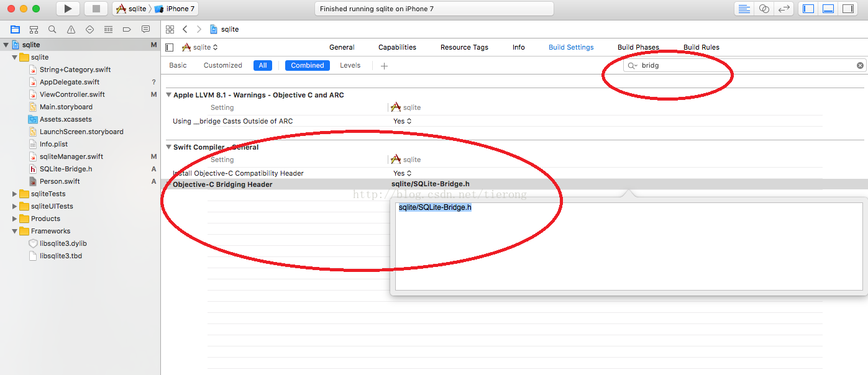Show the Standard editor
The image size is (868, 375).
[x=743, y=9]
